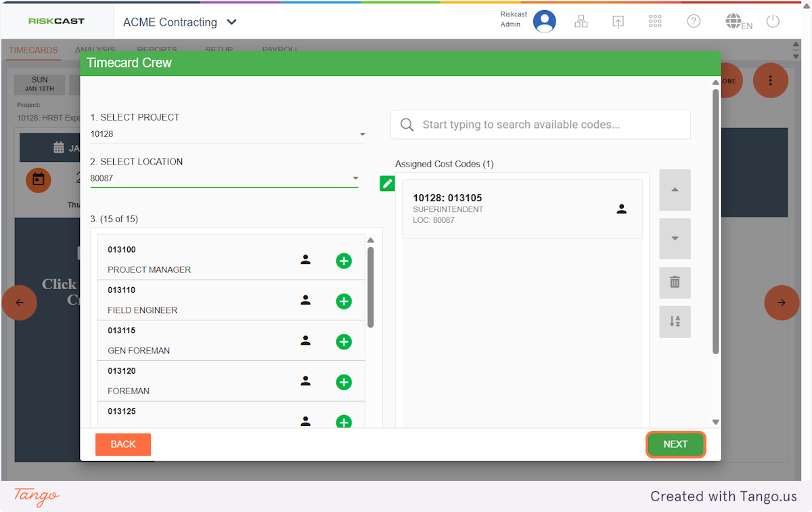Open the help question mark icon
The width and height of the screenshot is (812, 512).
(x=694, y=21)
